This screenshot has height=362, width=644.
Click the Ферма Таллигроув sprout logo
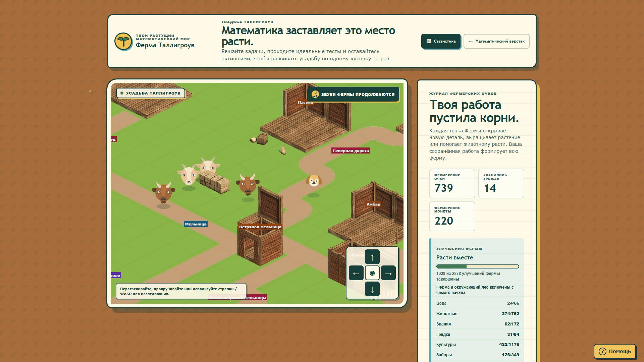pos(123,42)
